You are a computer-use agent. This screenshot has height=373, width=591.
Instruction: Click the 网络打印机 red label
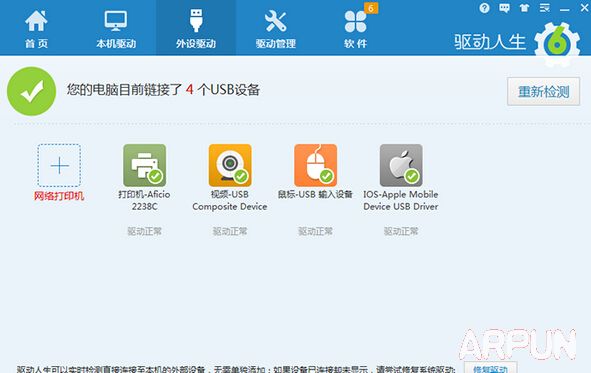59,196
